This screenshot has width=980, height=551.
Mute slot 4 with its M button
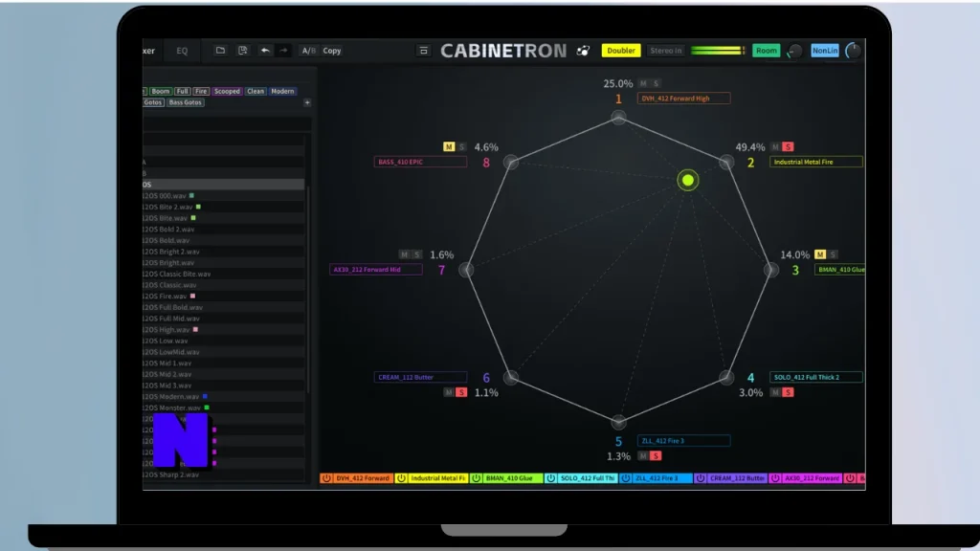775,392
